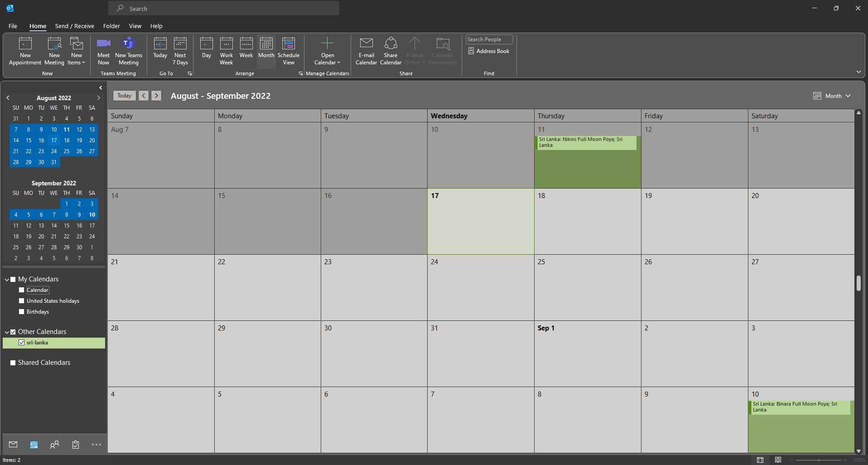Switch to Week view
868x465 pixels.
pos(246,48)
